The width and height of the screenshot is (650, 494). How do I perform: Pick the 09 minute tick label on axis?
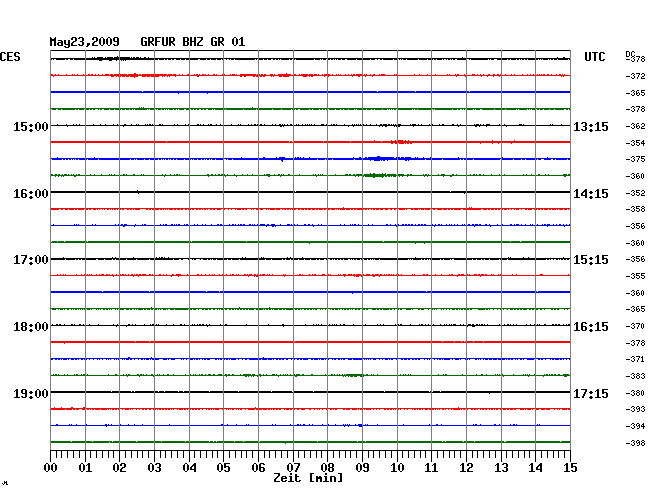362,468
